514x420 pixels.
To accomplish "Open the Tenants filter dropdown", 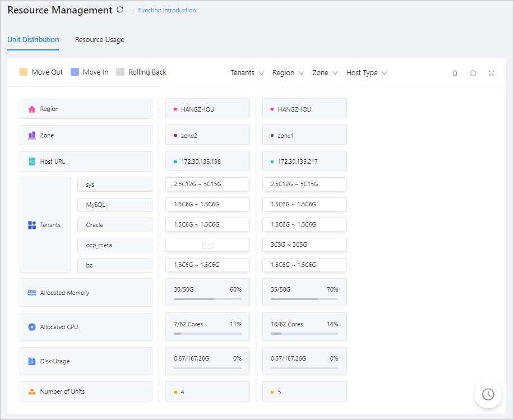I will pos(247,73).
